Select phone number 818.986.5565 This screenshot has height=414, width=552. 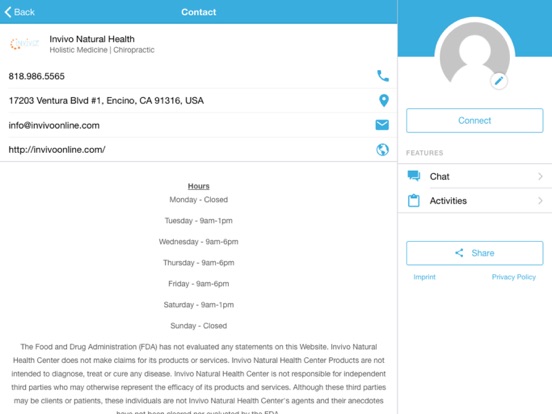click(37, 76)
